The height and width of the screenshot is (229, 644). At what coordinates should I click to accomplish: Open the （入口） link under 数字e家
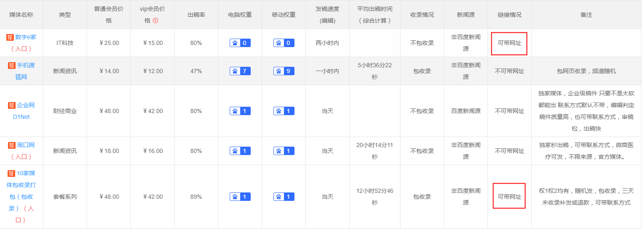(x=21, y=49)
